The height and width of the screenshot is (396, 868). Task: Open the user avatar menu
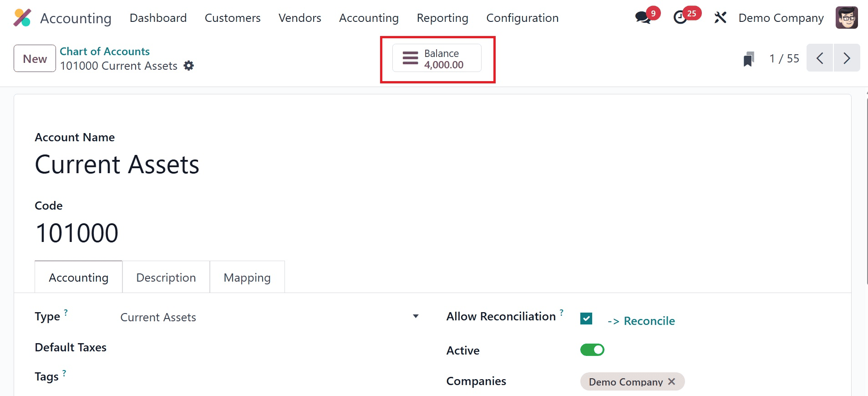coord(847,18)
